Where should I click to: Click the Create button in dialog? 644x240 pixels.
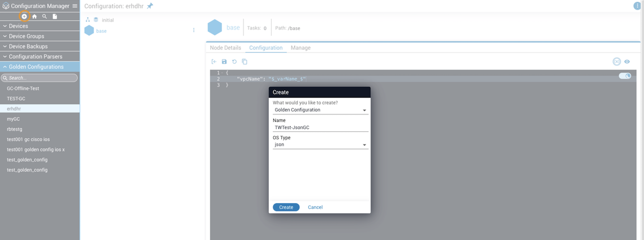pos(286,207)
